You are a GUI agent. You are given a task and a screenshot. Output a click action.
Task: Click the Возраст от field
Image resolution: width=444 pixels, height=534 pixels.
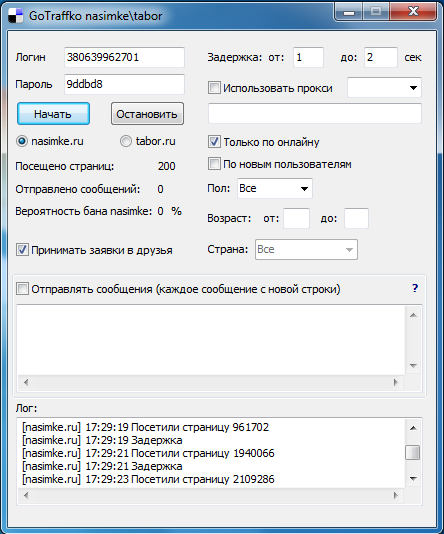click(x=297, y=218)
